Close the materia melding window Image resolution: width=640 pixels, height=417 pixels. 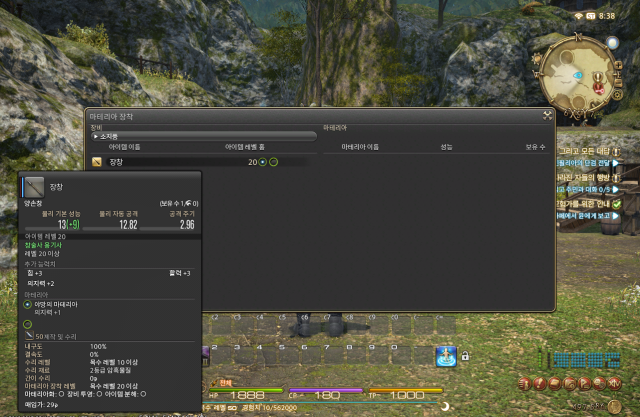point(547,115)
